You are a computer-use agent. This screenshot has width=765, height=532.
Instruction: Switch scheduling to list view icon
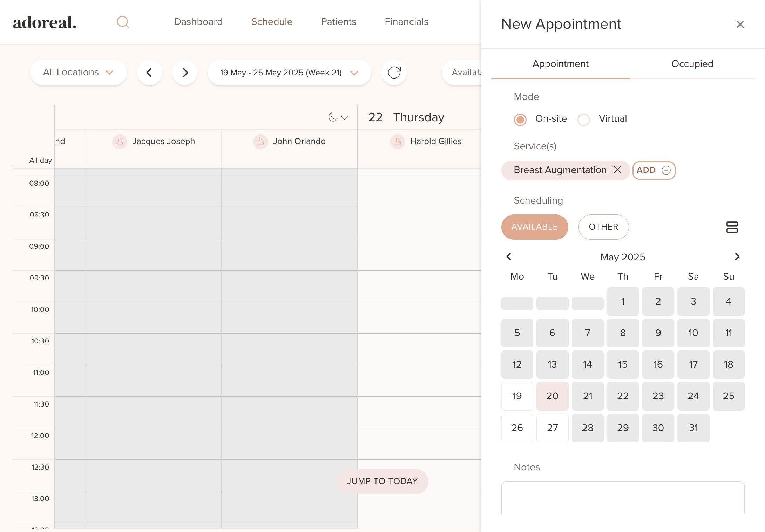point(732,227)
